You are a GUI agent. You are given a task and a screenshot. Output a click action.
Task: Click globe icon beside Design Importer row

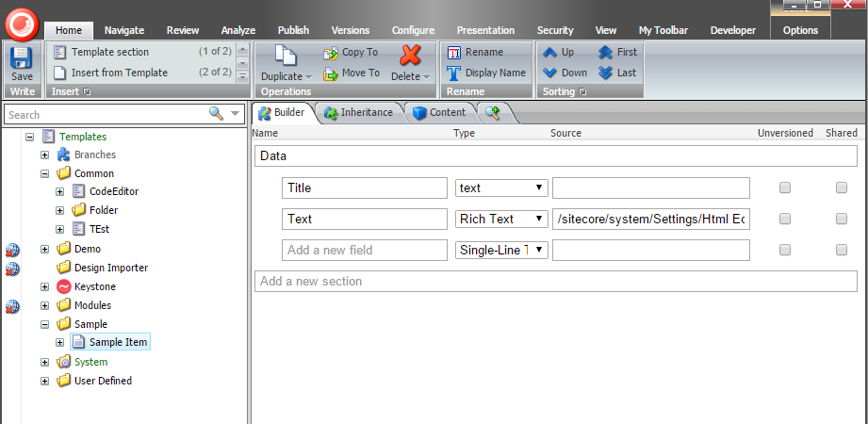[x=12, y=269]
